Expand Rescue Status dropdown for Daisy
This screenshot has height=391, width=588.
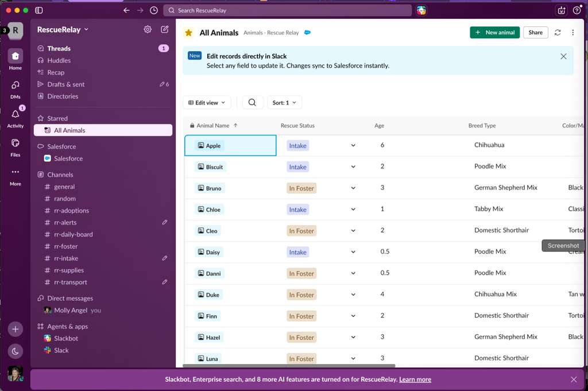(x=353, y=252)
